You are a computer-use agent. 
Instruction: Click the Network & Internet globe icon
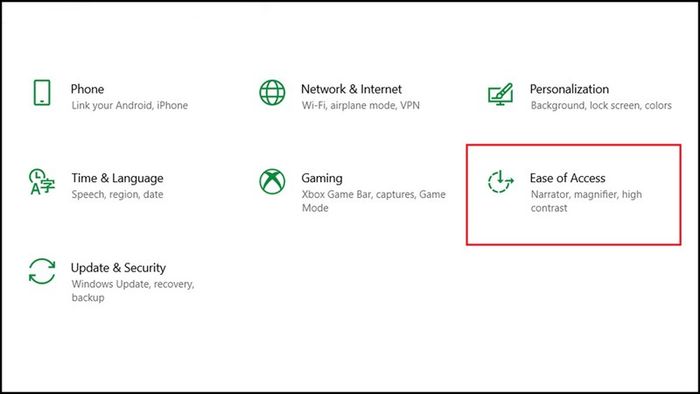pyautogui.click(x=272, y=93)
